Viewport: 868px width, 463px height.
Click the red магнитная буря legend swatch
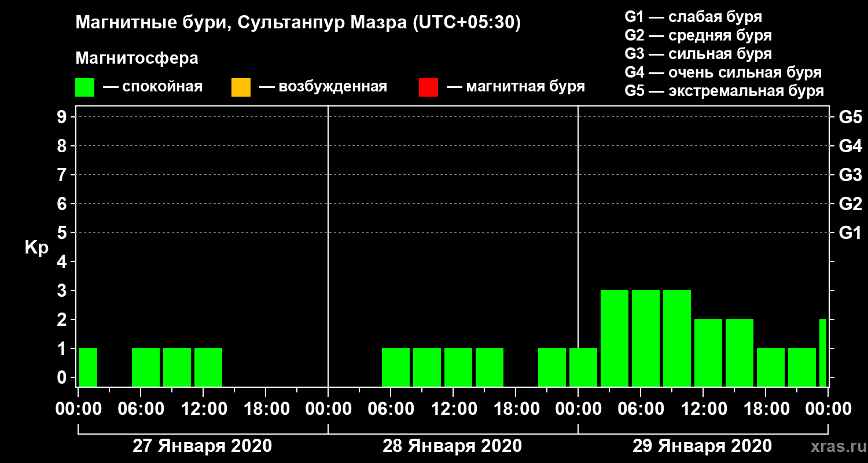428,87
